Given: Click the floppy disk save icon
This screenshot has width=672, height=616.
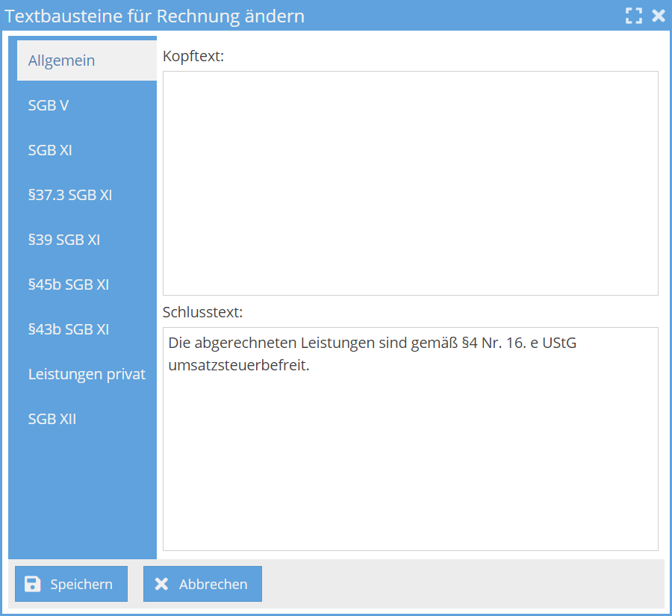Looking at the screenshot, I should point(33,584).
